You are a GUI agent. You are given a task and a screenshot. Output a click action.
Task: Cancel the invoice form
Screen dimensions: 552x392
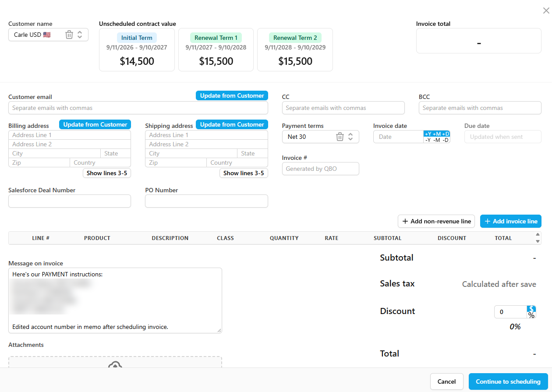point(447,381)
